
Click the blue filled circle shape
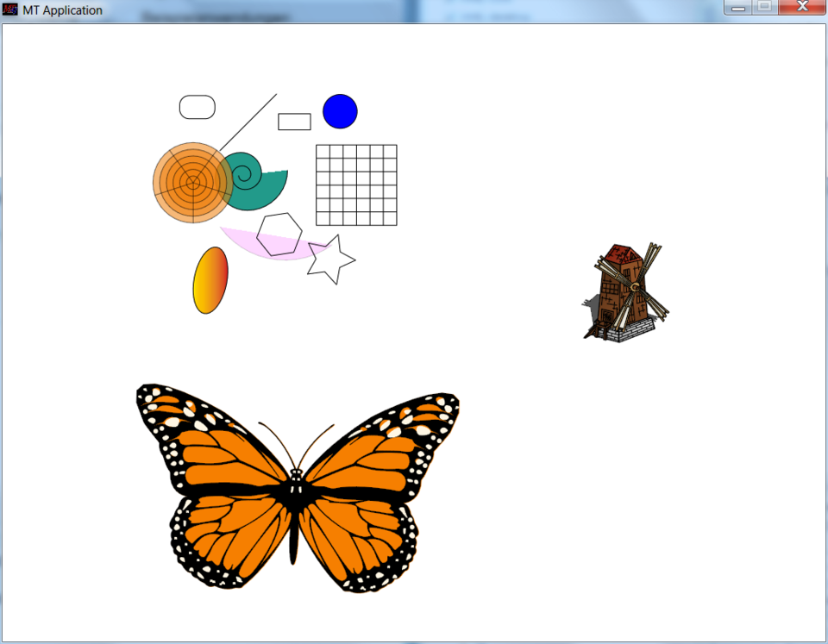click(340, 111)
